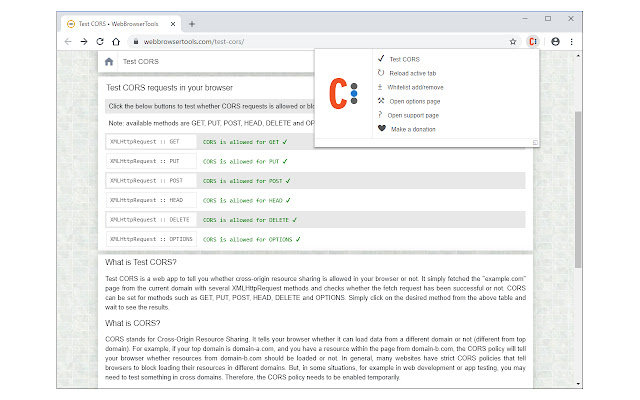Viewport: 640px width, 400px height.
Task: Click the 'What is Test CORS?' heading
Action: 141,262
